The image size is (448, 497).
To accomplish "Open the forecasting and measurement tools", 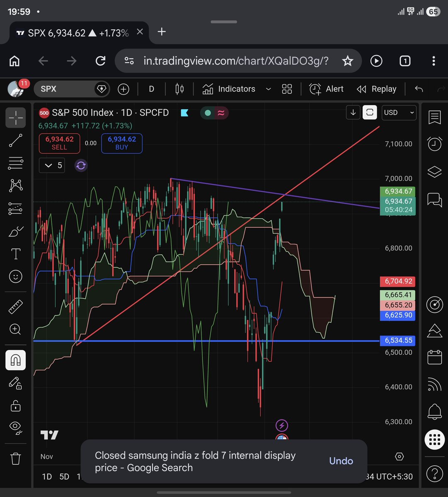I will (x=15, y=208).
